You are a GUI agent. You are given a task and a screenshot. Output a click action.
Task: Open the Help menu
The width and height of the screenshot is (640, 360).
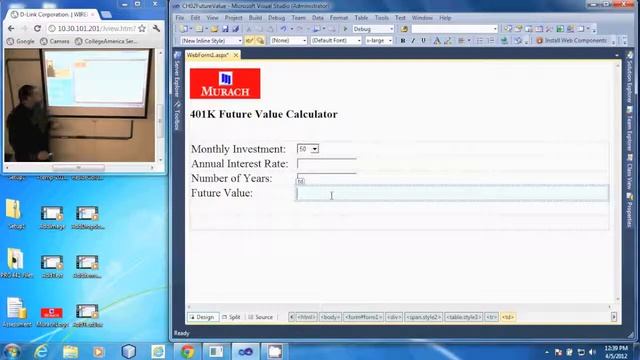445,18
